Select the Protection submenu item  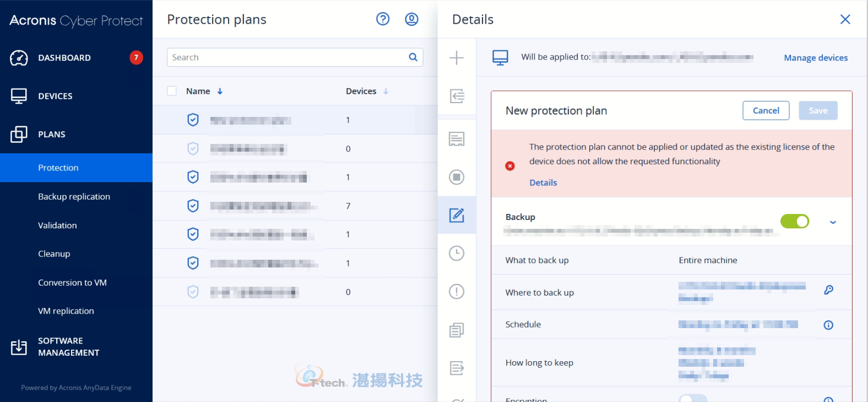pos(76,168)
